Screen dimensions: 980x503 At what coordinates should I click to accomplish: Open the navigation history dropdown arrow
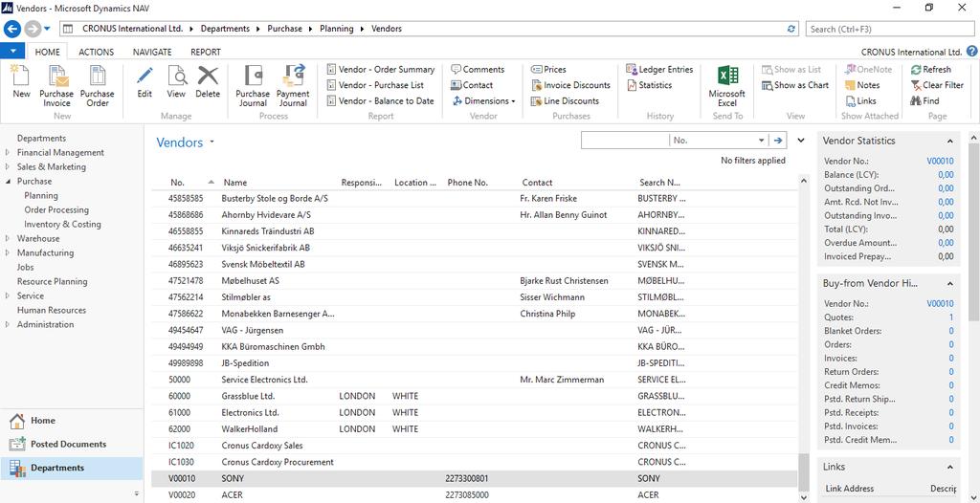[x=47, y=29]
